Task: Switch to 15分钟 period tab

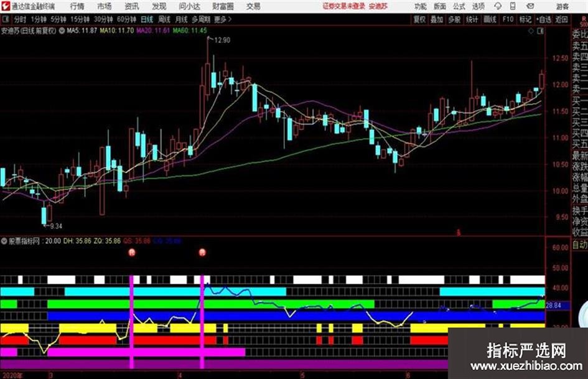Action: click(x=80, y=19)
